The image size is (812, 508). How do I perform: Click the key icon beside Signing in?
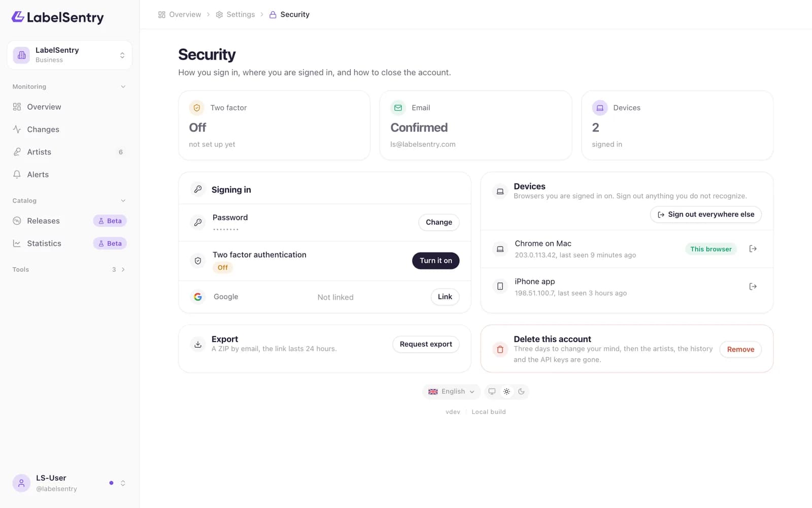tap(198, 189)
